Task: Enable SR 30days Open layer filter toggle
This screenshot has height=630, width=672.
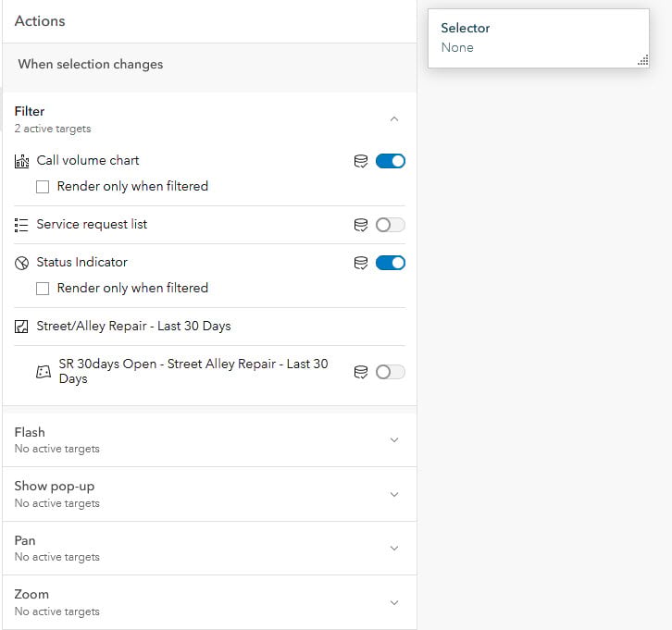Action: 391,372
